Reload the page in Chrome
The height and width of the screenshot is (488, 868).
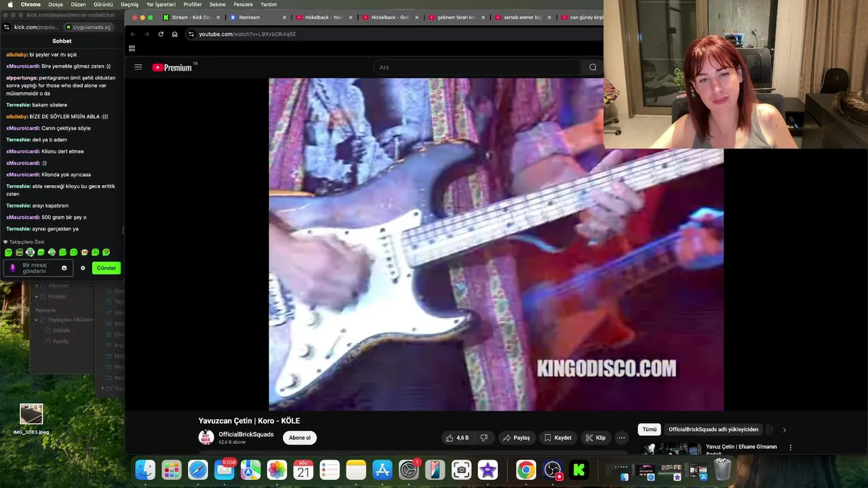click(x=161, y=34)
